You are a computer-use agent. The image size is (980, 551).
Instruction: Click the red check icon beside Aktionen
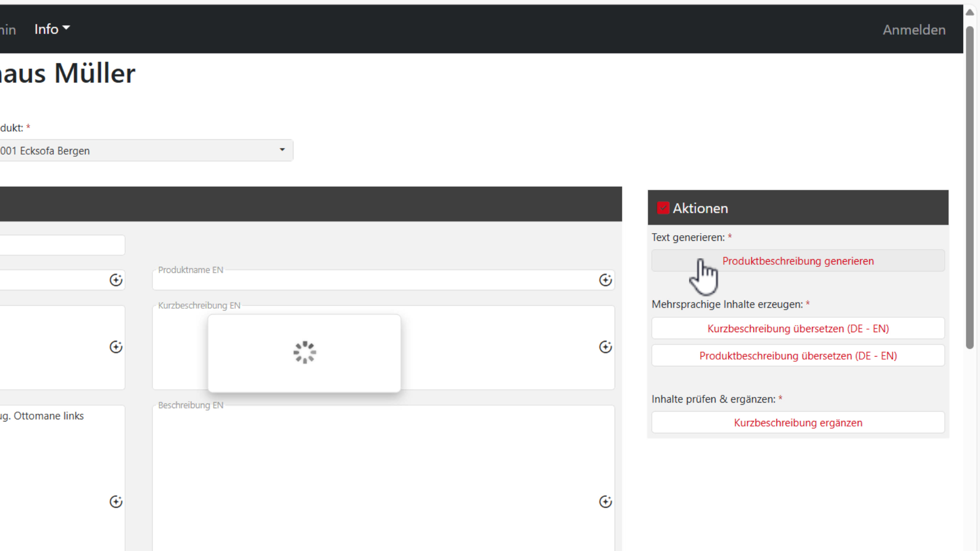tap(663, 208)
